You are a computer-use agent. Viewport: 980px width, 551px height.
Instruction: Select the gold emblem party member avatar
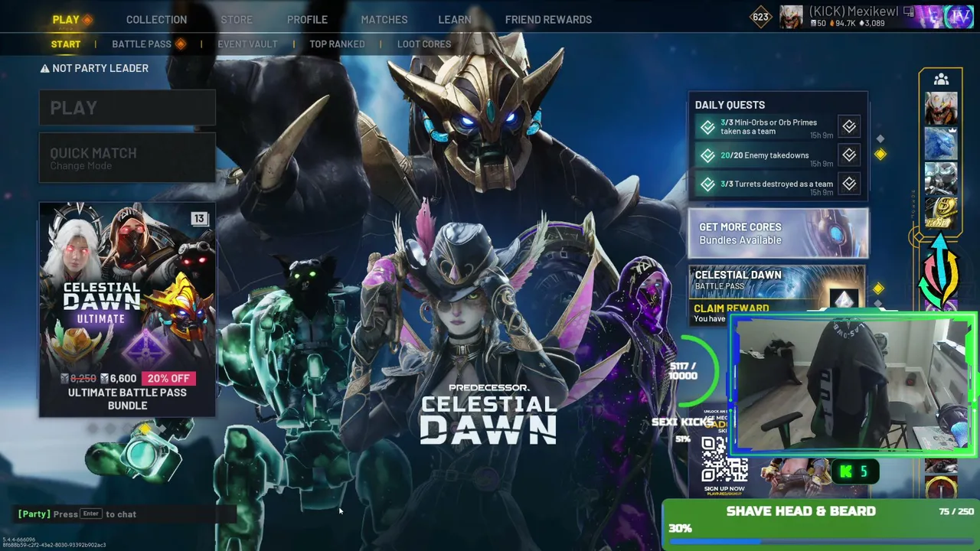point(941,214)
